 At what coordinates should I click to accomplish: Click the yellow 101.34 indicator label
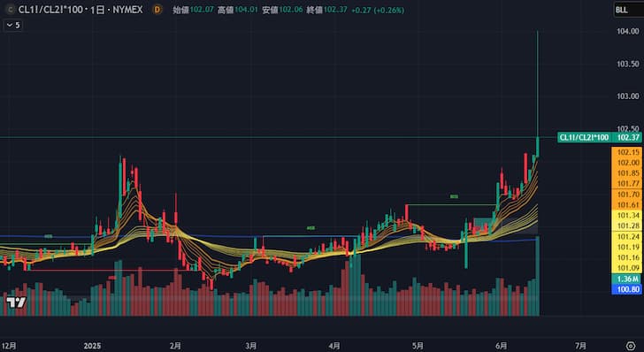coord(626,216)
